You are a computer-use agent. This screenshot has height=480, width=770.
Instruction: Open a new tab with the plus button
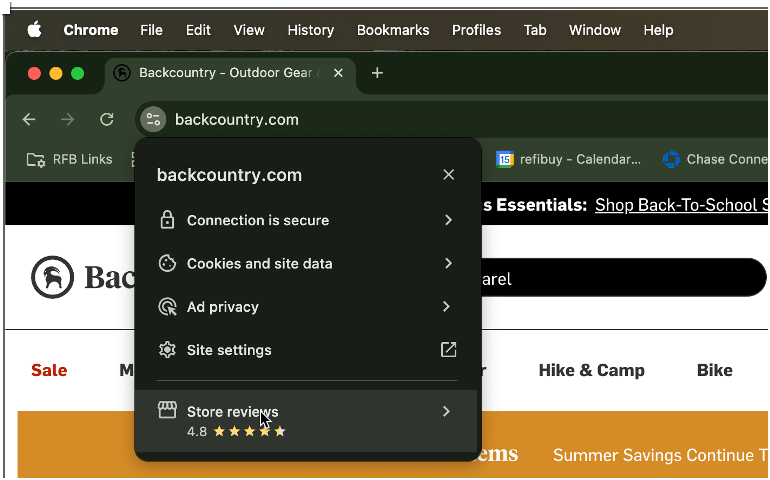377,73
